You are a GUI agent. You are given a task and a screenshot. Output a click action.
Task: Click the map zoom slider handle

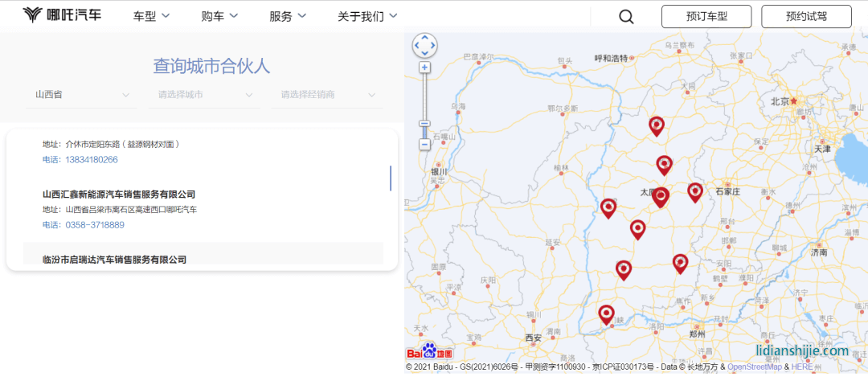click(424, 124)
